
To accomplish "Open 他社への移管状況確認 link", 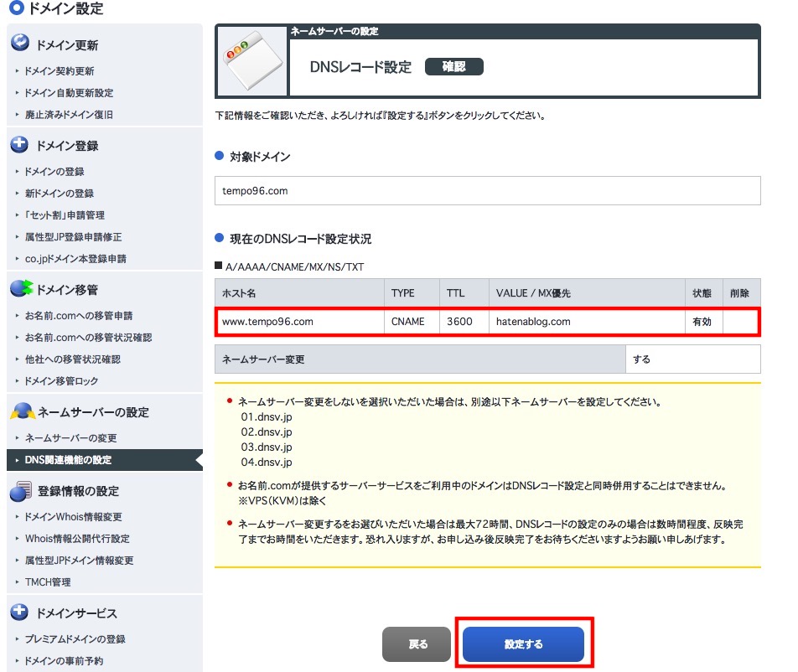I will click(73, 359).
